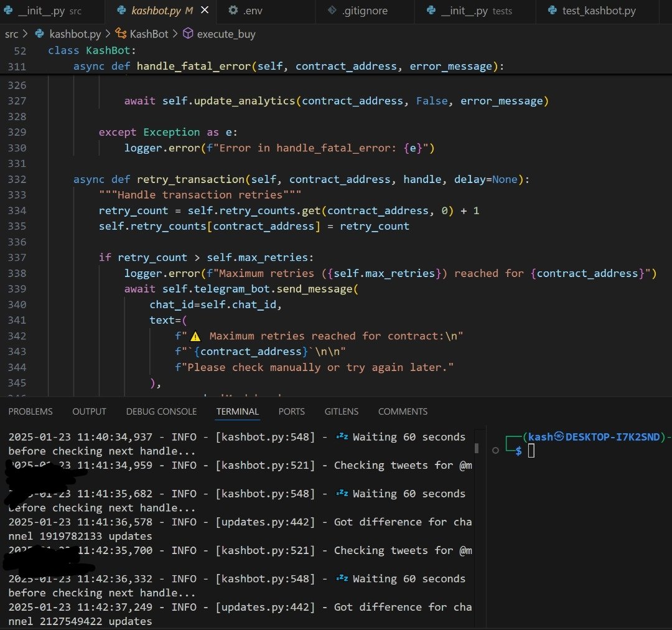
Task: Close the kashbot.py editor tab
Action: pos(205,10)
